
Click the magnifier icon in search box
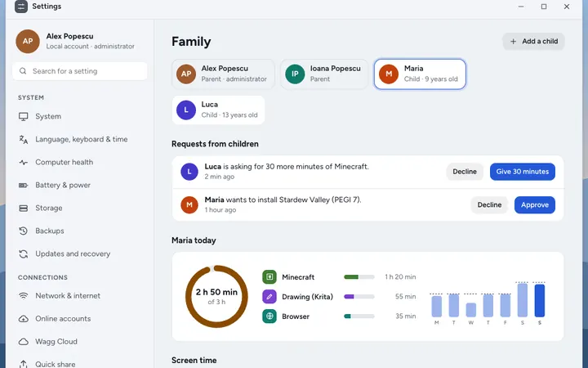(23, 71)
